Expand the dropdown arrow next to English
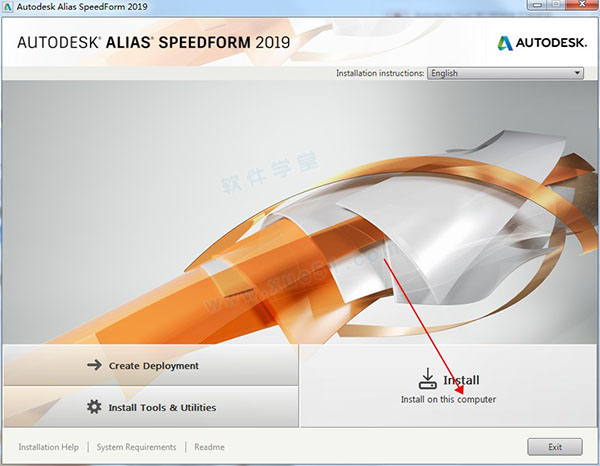Viewport: 600px width, 466px height. (x=577, y=73)
